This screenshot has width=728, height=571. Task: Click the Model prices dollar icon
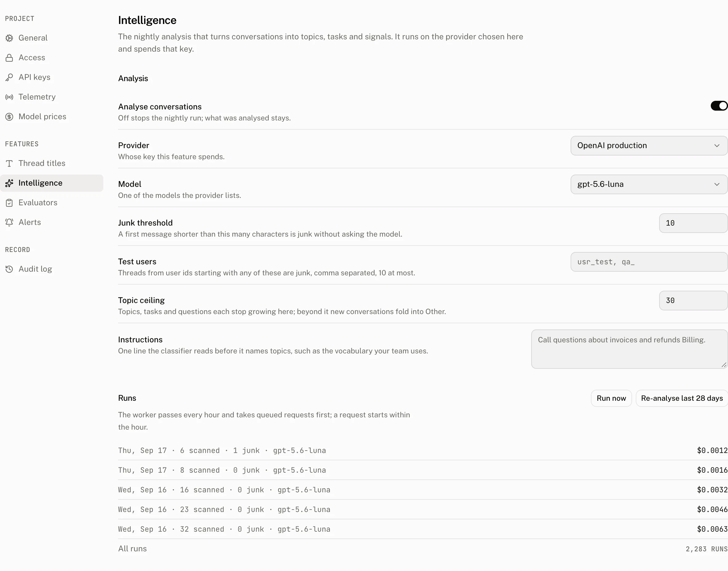tap(9, 117)
